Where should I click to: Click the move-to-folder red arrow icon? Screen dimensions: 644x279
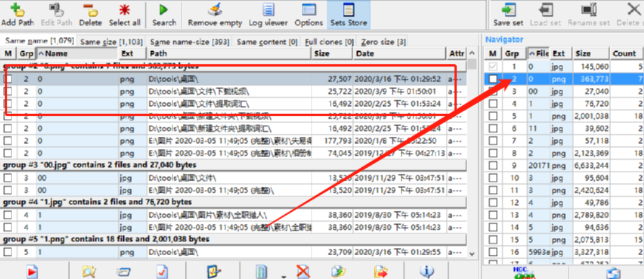point(381,272)
